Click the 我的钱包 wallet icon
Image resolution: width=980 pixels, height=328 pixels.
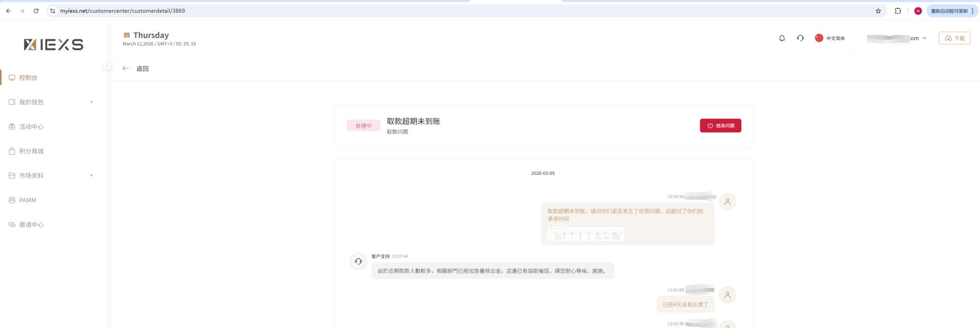[x=12, y=102]
